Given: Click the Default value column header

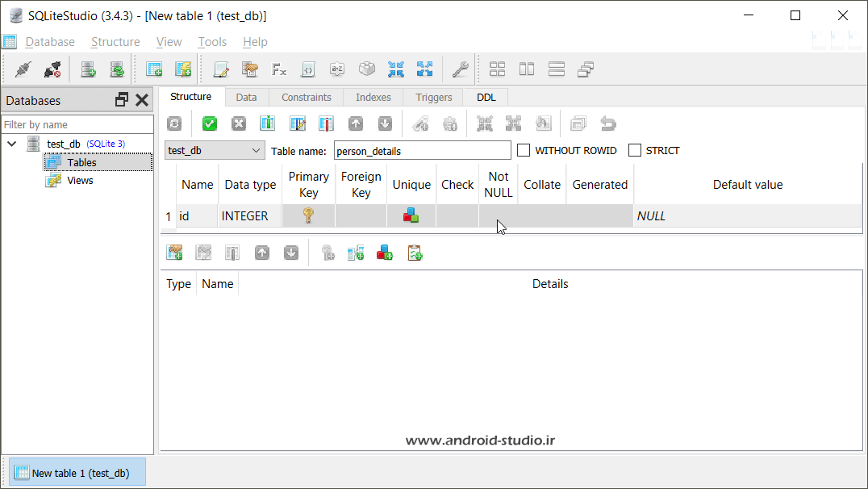Looking at the screenshot, I should click(x=747, y=185).
